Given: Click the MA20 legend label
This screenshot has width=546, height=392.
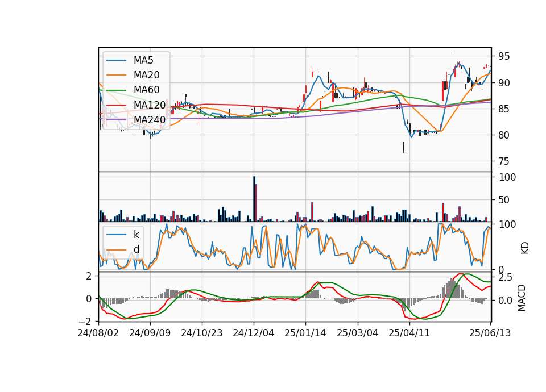Looking at the screenshot, I should [x=146, y=75].
